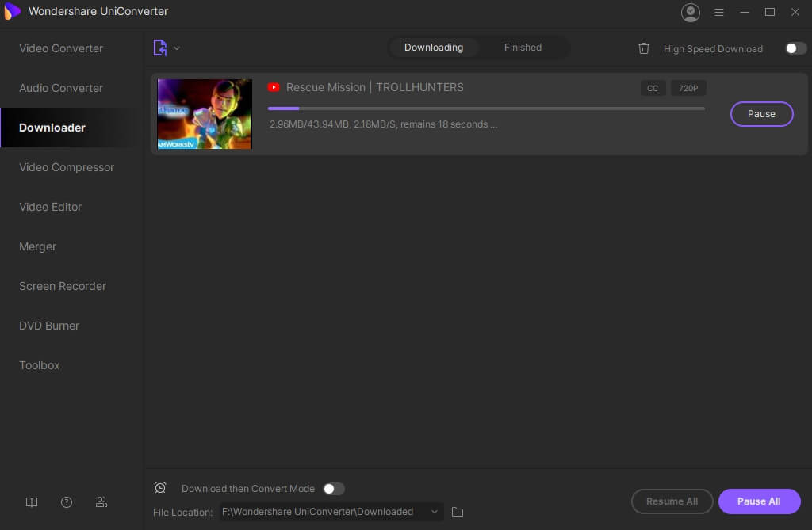Open Video Converter in the sidebar
812x530 pixels.
(61, 48)
